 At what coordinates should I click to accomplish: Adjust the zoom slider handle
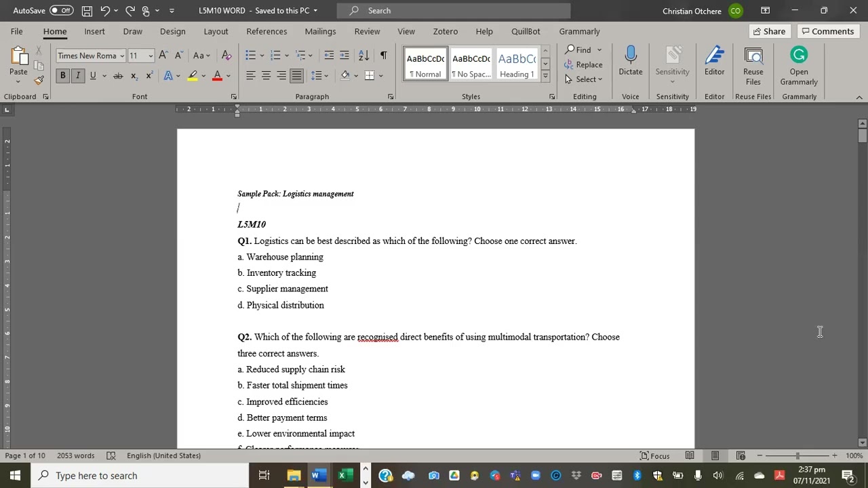(x=797, y=455)
